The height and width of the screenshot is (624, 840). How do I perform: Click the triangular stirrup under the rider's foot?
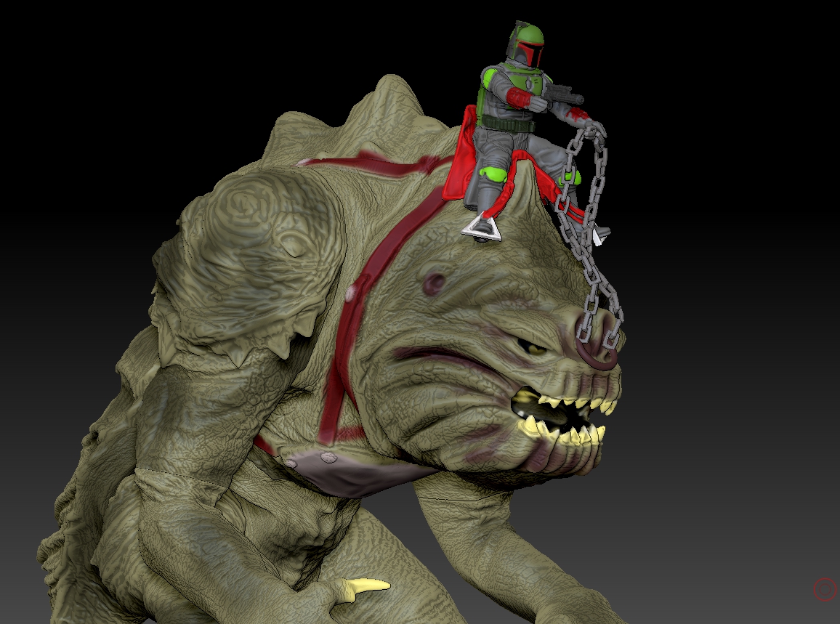(x=481, y=227)
